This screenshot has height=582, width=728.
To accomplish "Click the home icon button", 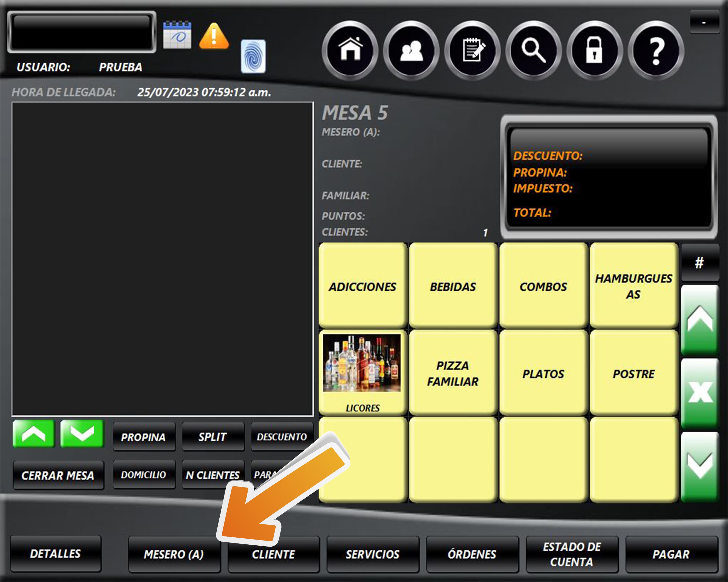I will 350,50.
